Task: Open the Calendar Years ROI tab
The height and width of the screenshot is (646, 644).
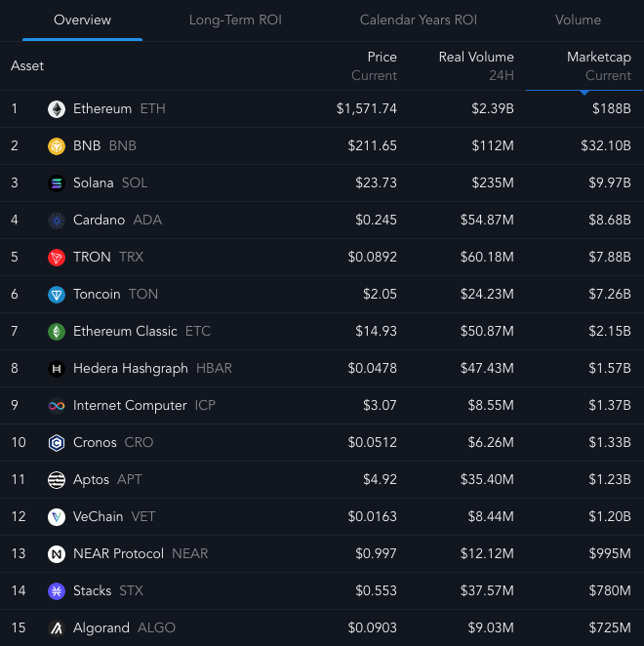Action: point(419,20)
